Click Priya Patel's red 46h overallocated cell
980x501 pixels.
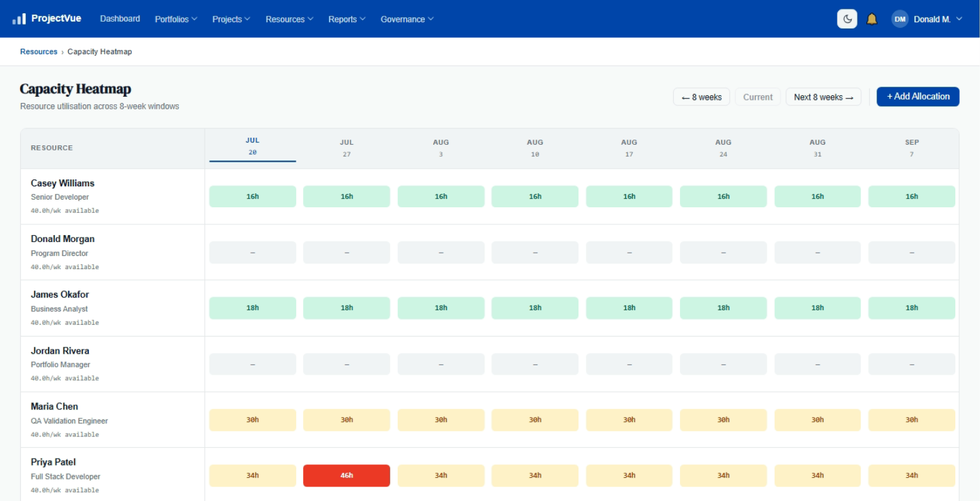click(x=347, y=476)
